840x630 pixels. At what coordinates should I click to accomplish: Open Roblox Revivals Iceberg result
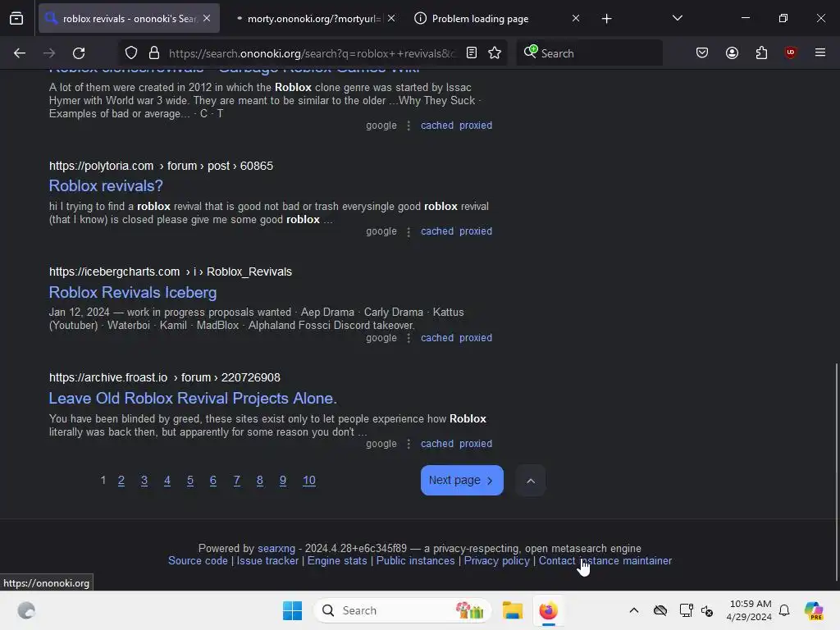[133, 293]
